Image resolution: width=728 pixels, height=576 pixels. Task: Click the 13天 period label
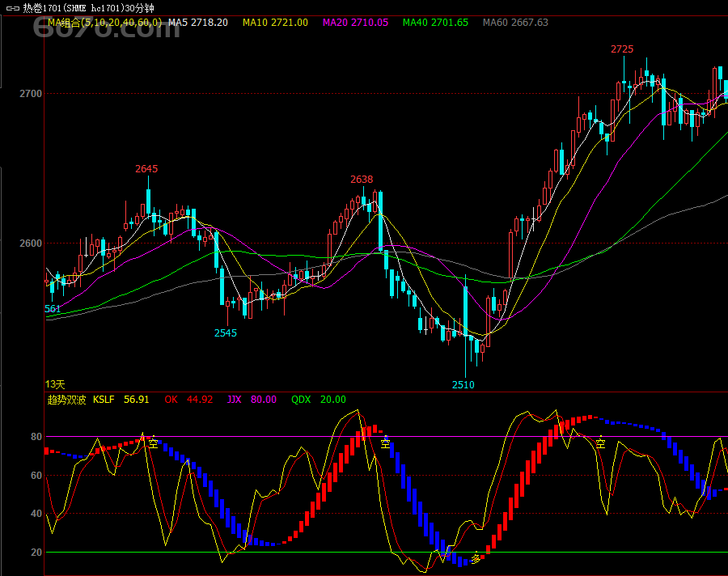pyautogui.click(x=55, y=384)
